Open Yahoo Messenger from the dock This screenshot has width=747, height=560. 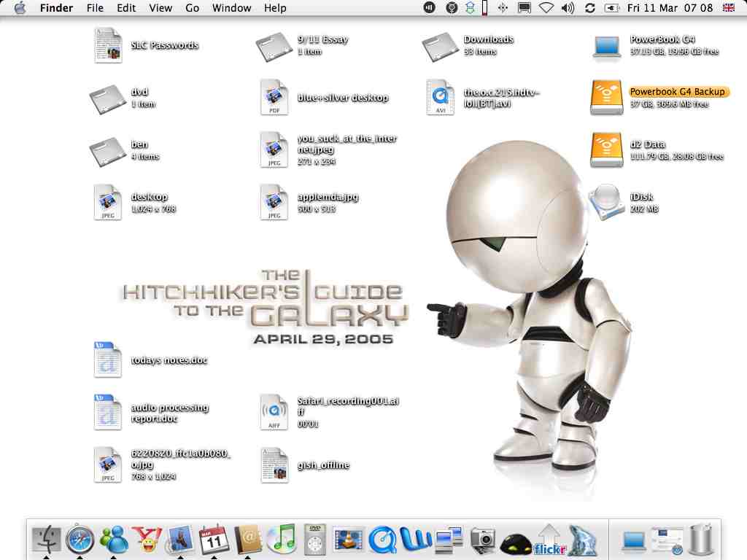tap(147, 540)
